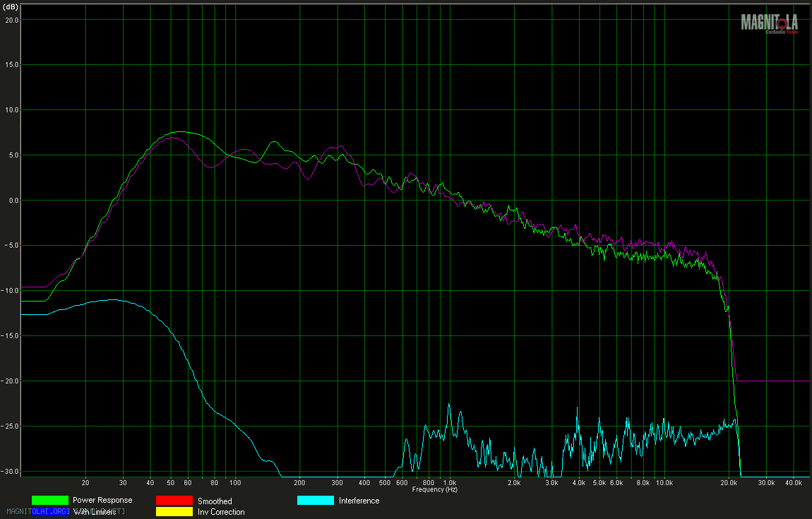812x519 pixels.
Task: Select the Interference legend label
Action: pyautogui.click(x=359, y=501)
